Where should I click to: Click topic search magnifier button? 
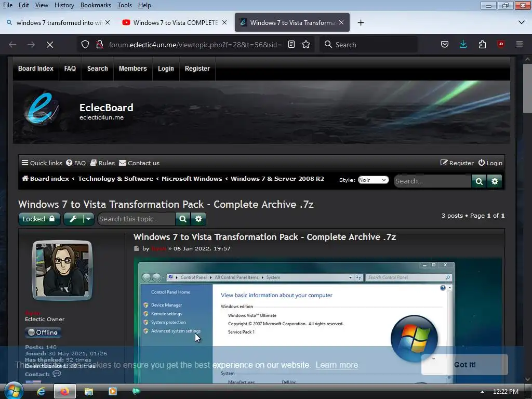click(x=183, y=219)
